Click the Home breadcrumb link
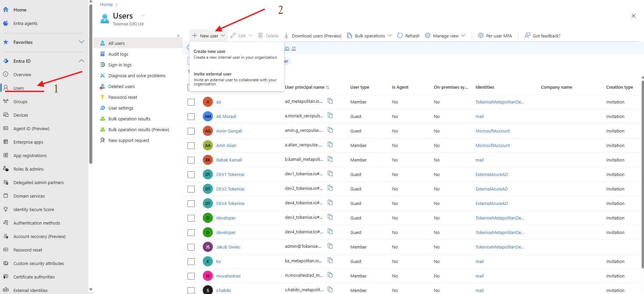 pos(106,4)
